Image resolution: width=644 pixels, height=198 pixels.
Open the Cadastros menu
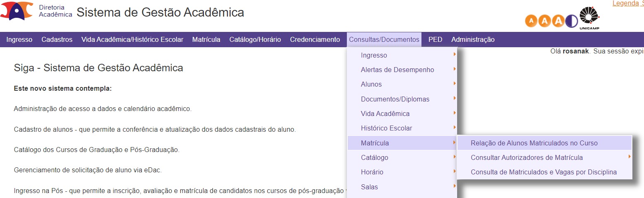pos(57,40)
